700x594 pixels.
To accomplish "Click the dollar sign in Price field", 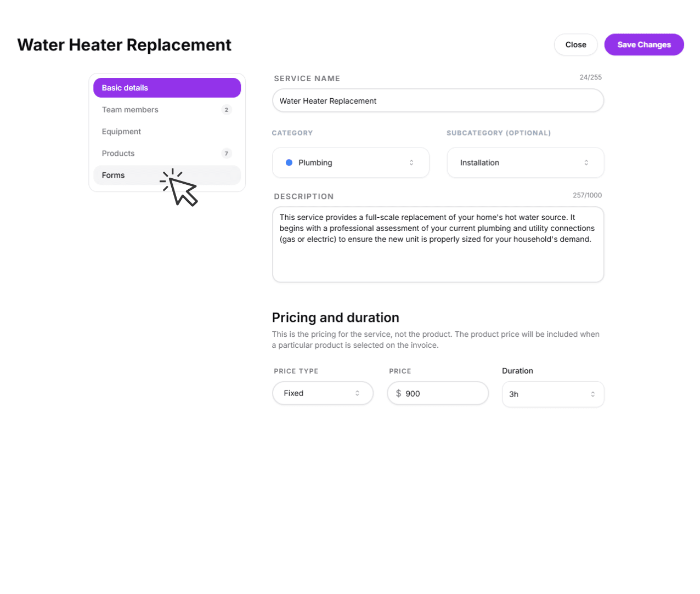I will pyautogui.click(x=398, y=393).
